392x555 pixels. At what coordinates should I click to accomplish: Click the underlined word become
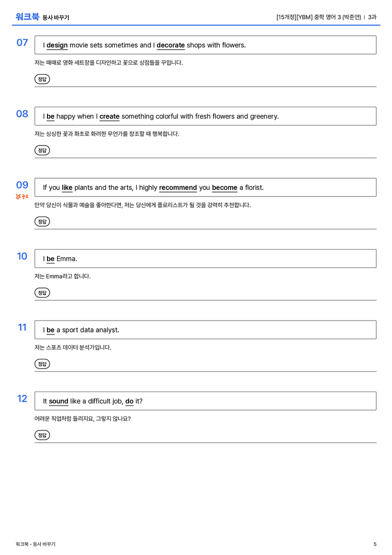[225, 187]
